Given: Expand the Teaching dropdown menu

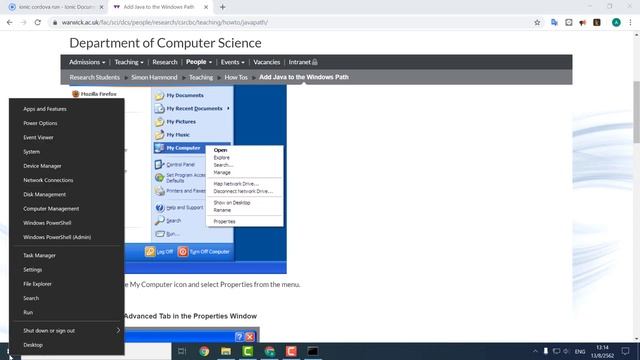Looking at the screenshot, I should pos(129,62).
